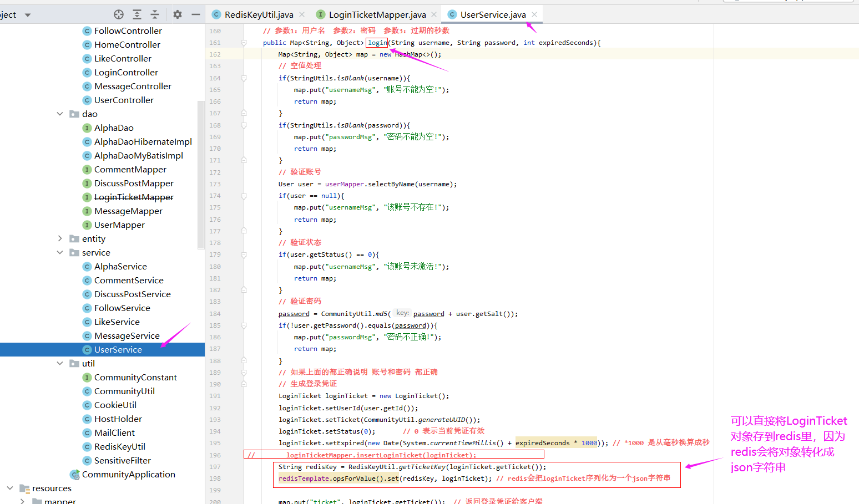Close the UserService.java tab
This screenshot has height=504, width=859.
[x=534, y=14]
